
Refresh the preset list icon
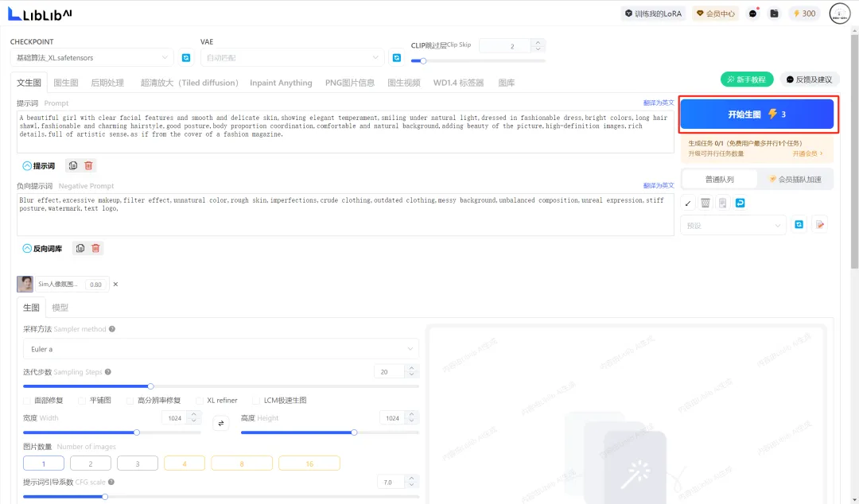click(799, 225)
